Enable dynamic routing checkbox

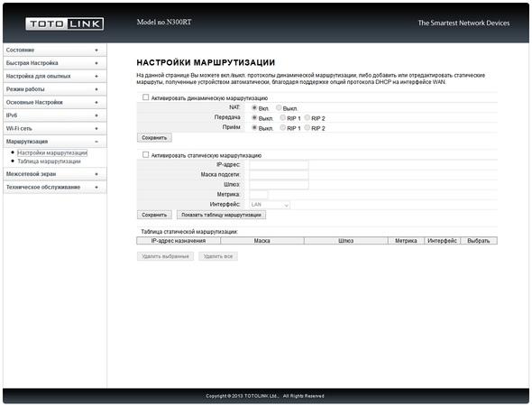[x=145, y=97]
